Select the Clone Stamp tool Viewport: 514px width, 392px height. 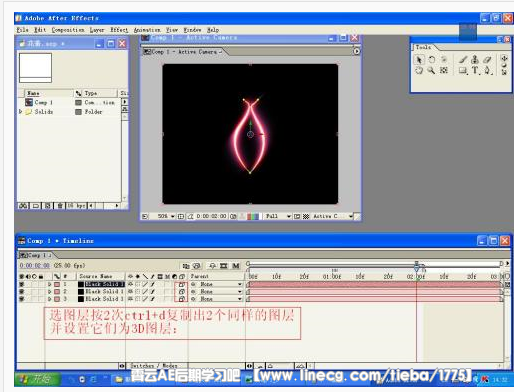(x=475, y=60)
